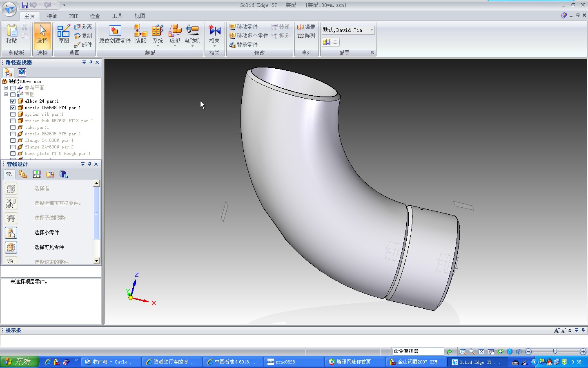The width and height of the screenshot is (588, 368).
Task: Switch to the PathFinder tree view icon
Action: [9, 72]
